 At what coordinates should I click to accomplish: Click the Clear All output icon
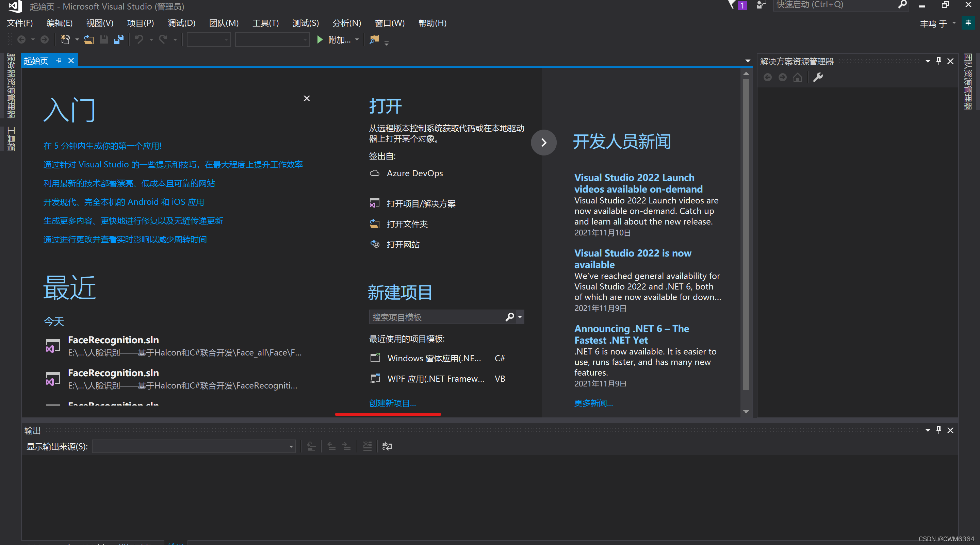click(x=367, y=446)
